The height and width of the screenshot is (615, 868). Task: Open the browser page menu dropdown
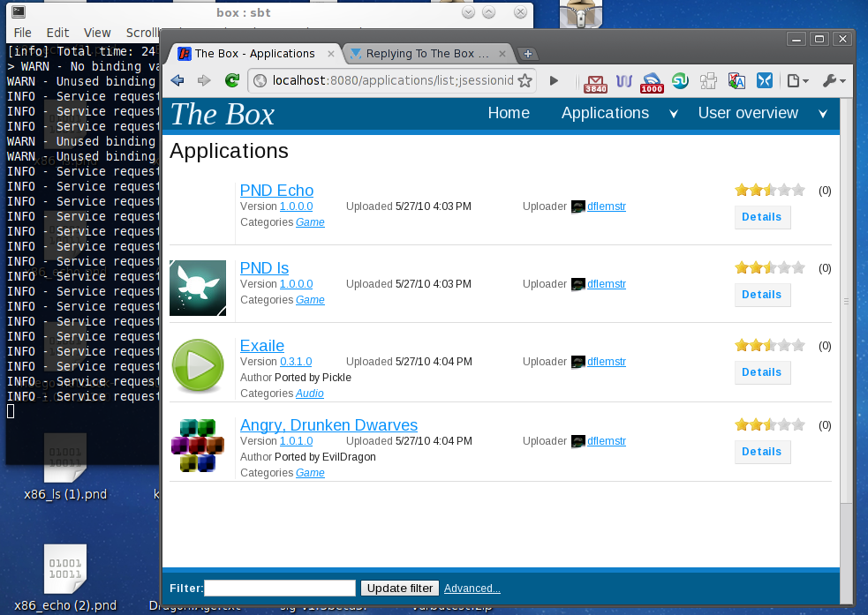coord(797,81)
